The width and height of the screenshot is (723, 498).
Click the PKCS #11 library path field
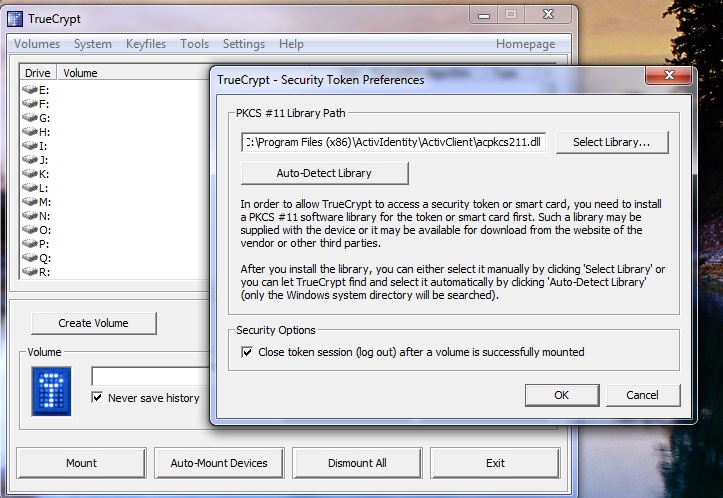point(393,142)
